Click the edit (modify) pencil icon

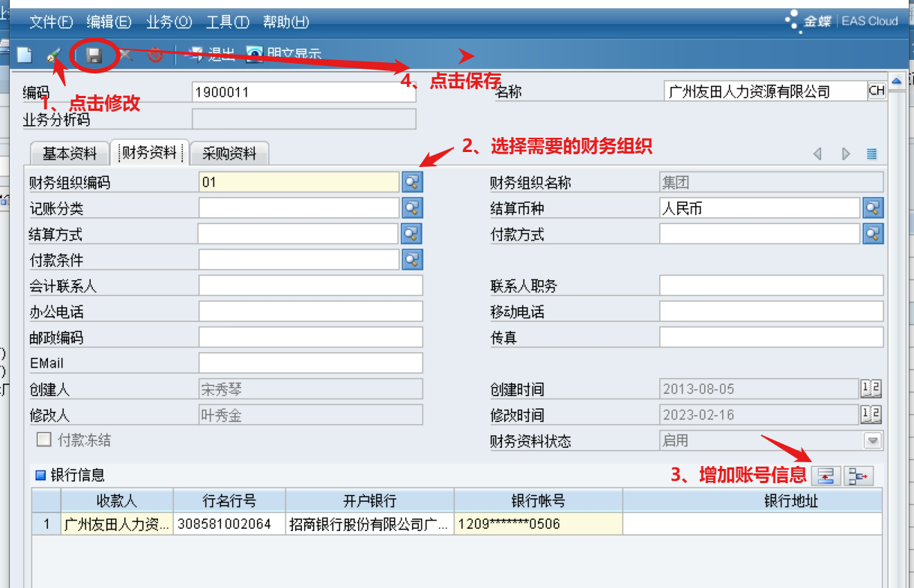pyautogui.click(x=54, y=55)
